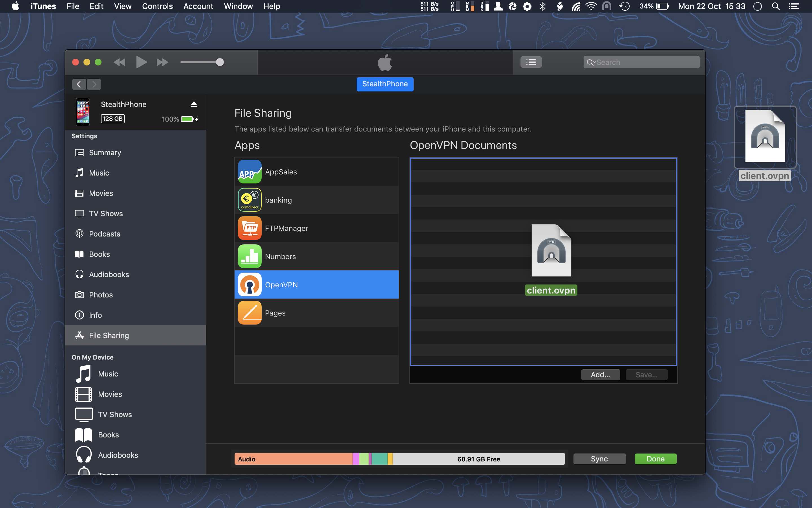Open Movies under On My Device
The height and width of the screenshot is (508, 812).
point(135,394)
